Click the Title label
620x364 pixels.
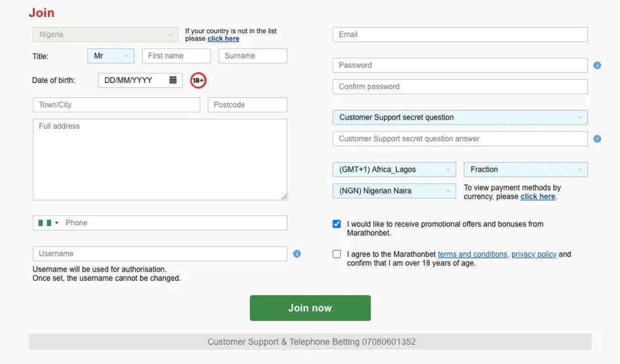pyautogui.click(x=41, y=56)
